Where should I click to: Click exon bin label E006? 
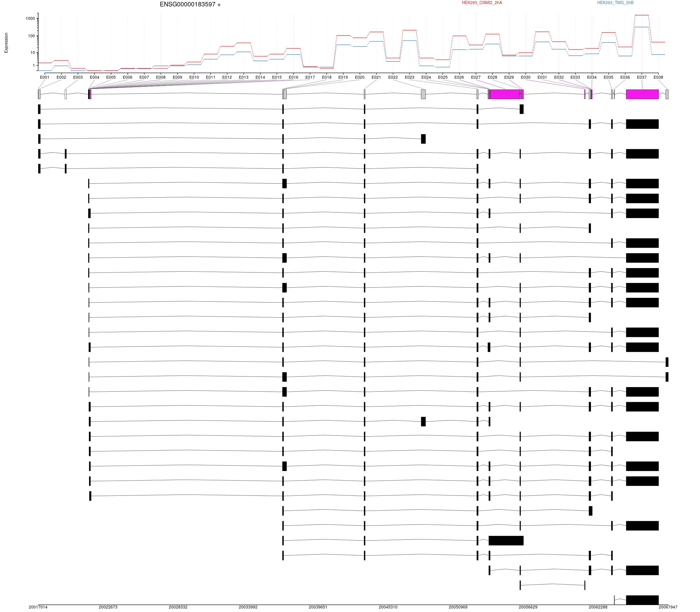[127, 78]
